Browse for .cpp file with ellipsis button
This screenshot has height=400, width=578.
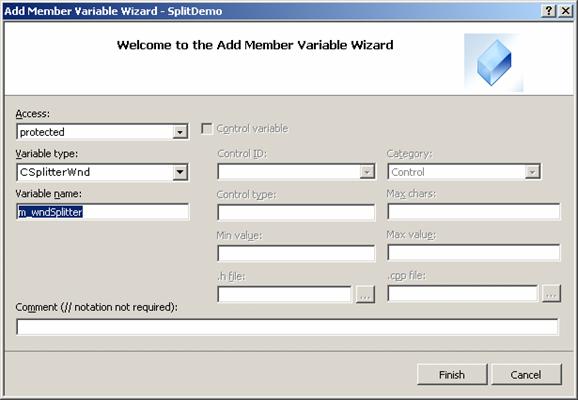(x=551, y=294)
